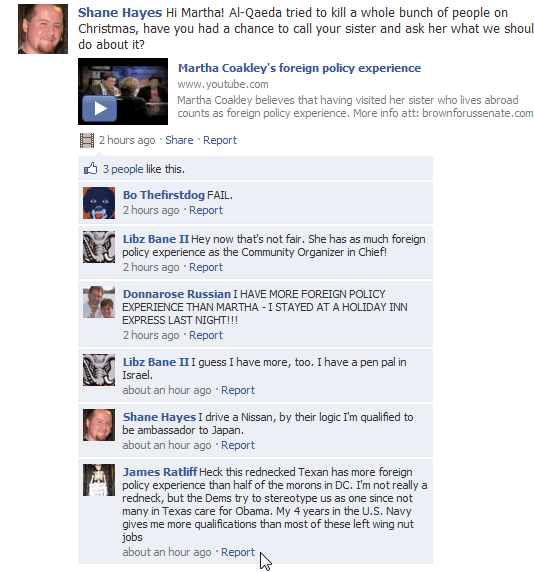Play the Martha Coakley video thumbnail
Image resolution: width=534 pixels, height=572 pixels.
click(123, 91)
